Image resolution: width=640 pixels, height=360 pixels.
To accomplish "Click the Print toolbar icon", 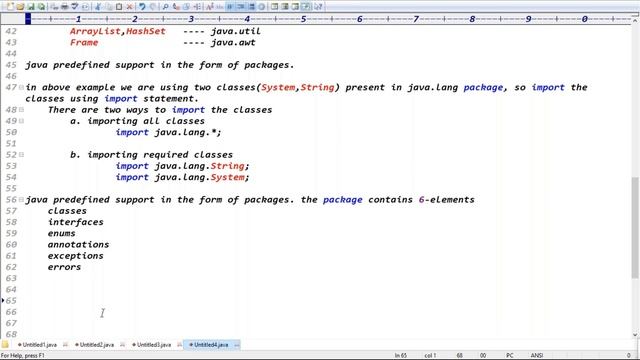I will (64, 7).
